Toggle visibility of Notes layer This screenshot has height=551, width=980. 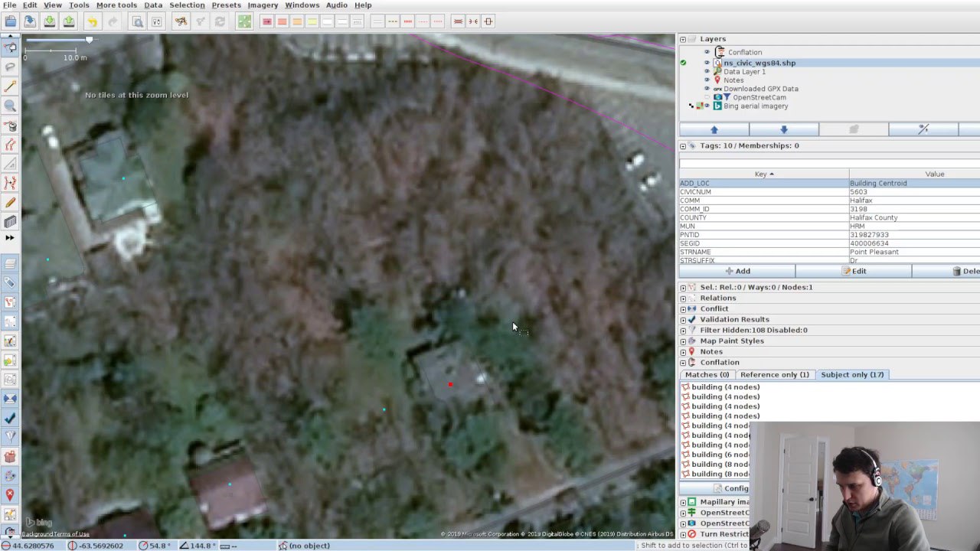coord(707,80)
